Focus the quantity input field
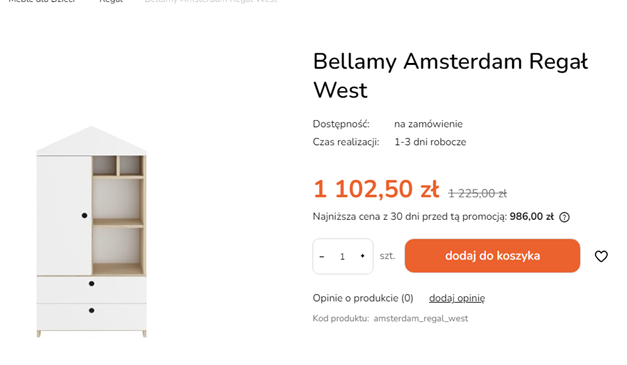 tap(342, 256)
